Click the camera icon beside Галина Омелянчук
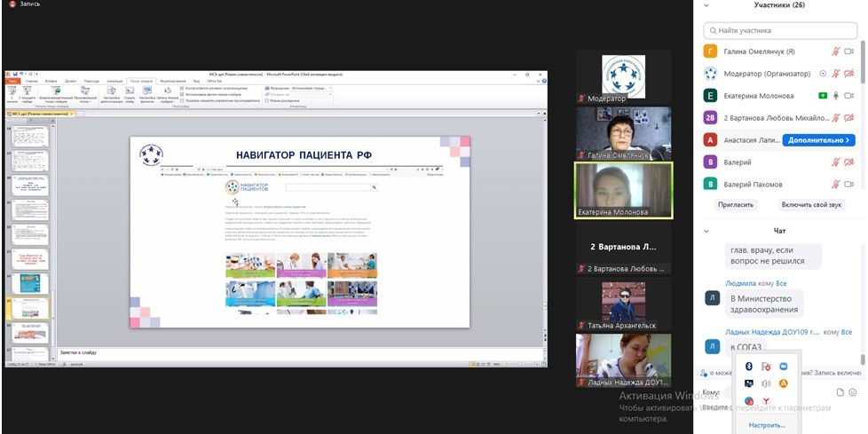This screenshot has height=434, width=868. coord(851,51)
